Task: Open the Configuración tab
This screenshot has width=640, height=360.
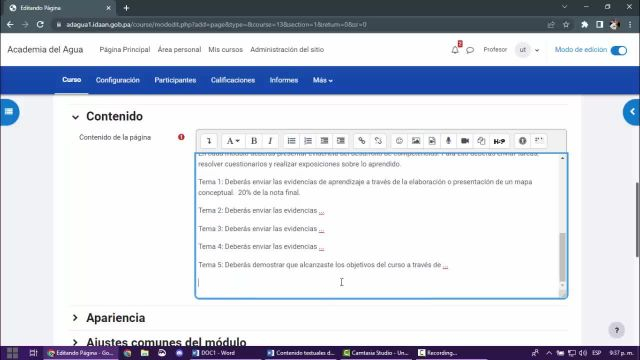Action: click(118, 80)
